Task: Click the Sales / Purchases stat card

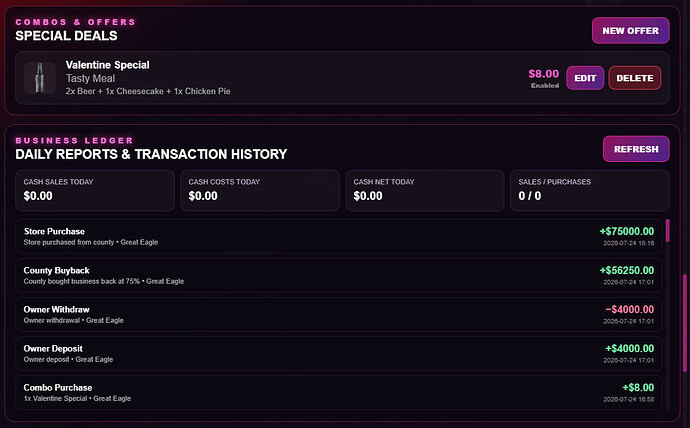Action: 590,190
